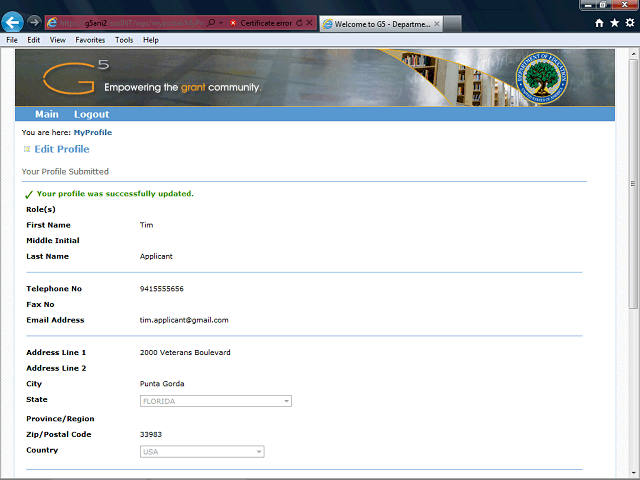Click the Department of Education seal
This screenshot has width=640, height=480.
(542, 78)
